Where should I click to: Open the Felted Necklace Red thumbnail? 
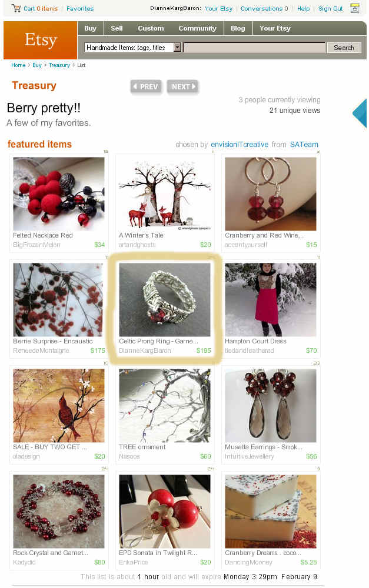pos(59,194)
